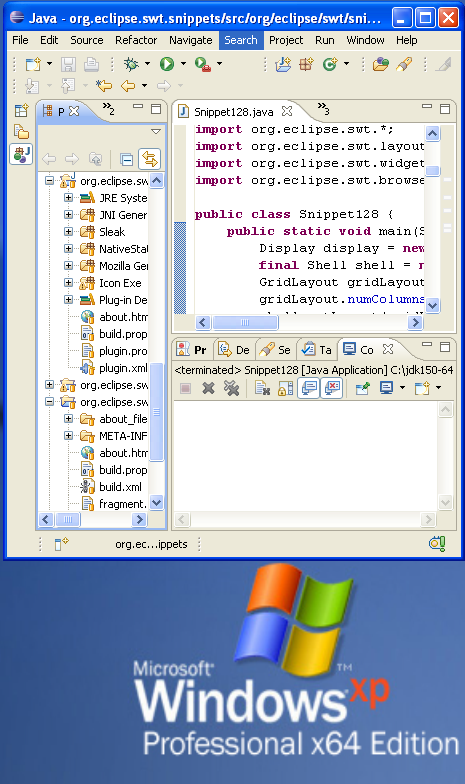The image size is (465, 784).
Task: Toggle Scroll Lock in Console toolbar
Action: pyautogui.click(x=286, y=388)
